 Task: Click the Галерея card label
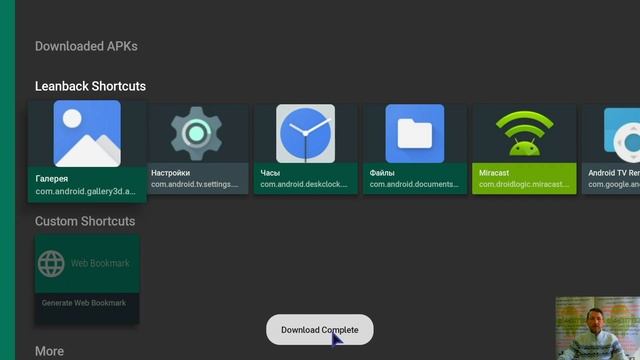pyautogui.click(x=52, y=179)
